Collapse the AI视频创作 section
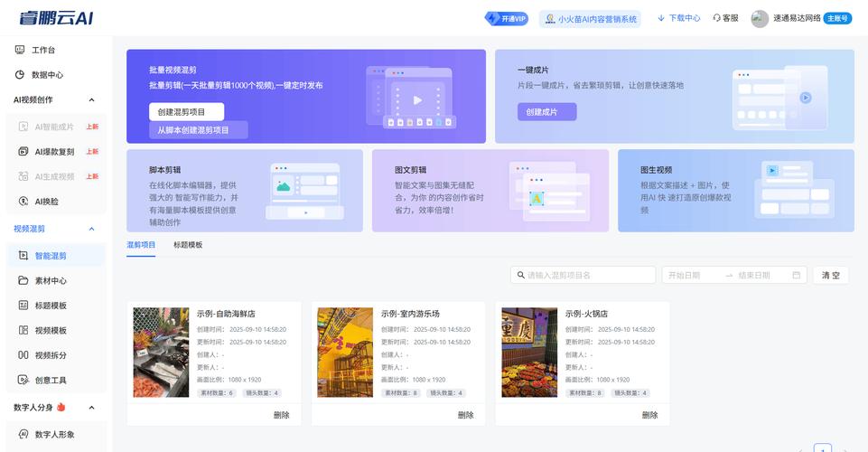The width and height of the screenshot is (868, 452). 91,99
